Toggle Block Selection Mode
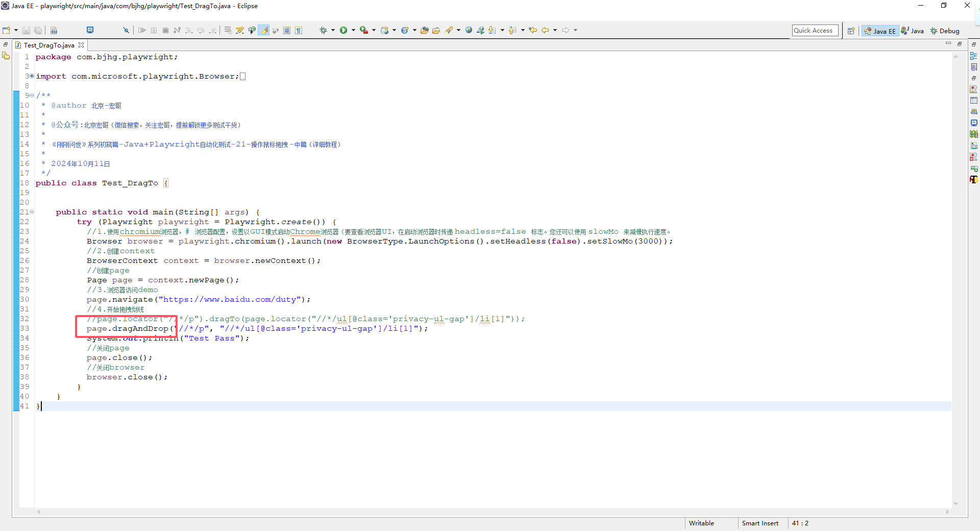Screen dimensions: 980x531 point(287,31)
